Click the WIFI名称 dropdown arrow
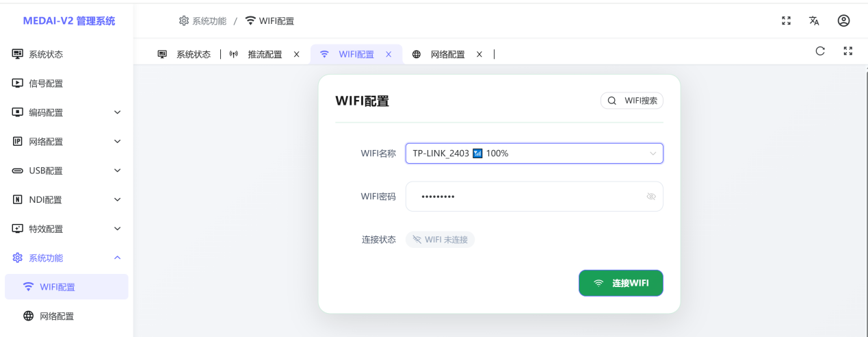This screenshot has height=337, width=868. tap(653, 153)
